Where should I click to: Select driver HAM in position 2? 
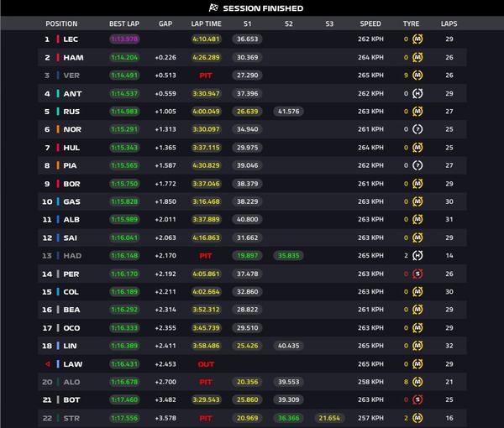(x=73, y=57)
